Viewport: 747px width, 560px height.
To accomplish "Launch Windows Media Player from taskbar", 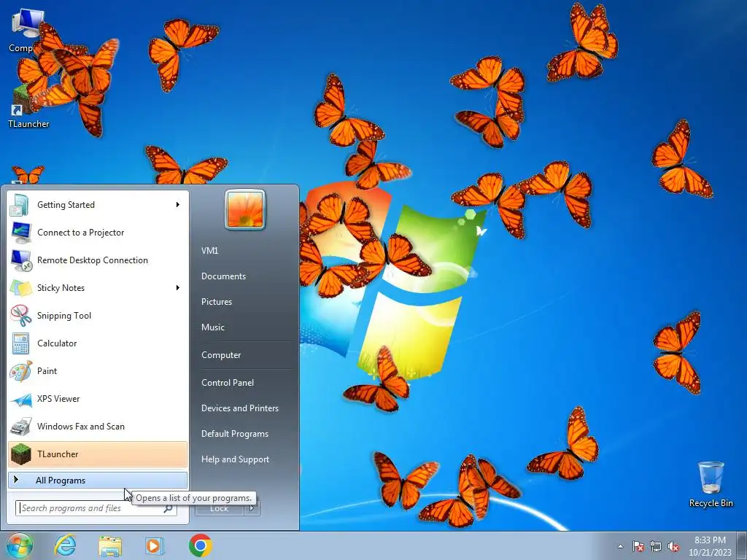I will pyautogui.click(x=155, y=545).
